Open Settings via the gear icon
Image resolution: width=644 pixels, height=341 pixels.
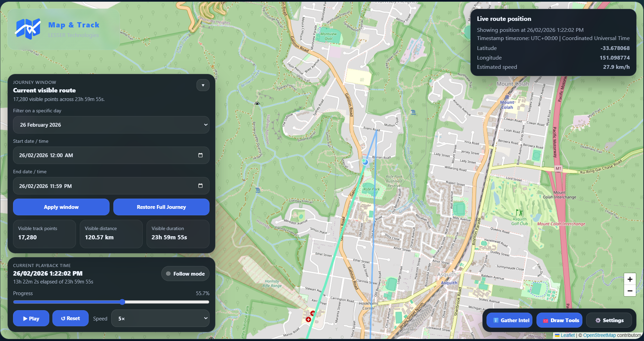click(597, 320)
